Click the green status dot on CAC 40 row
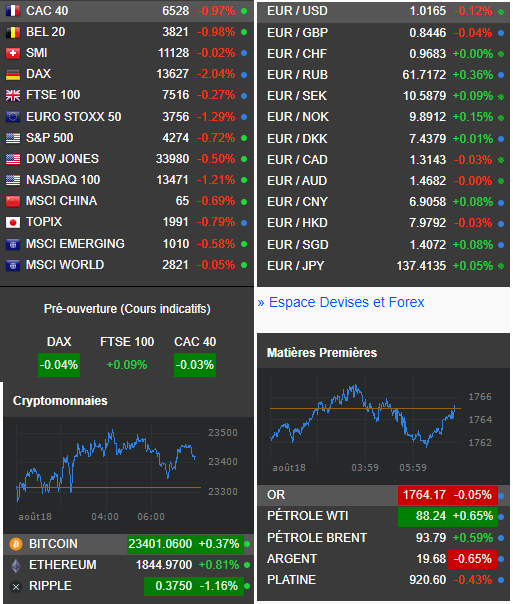The height and width of the screenshot is (604, 513). point(244,11)
